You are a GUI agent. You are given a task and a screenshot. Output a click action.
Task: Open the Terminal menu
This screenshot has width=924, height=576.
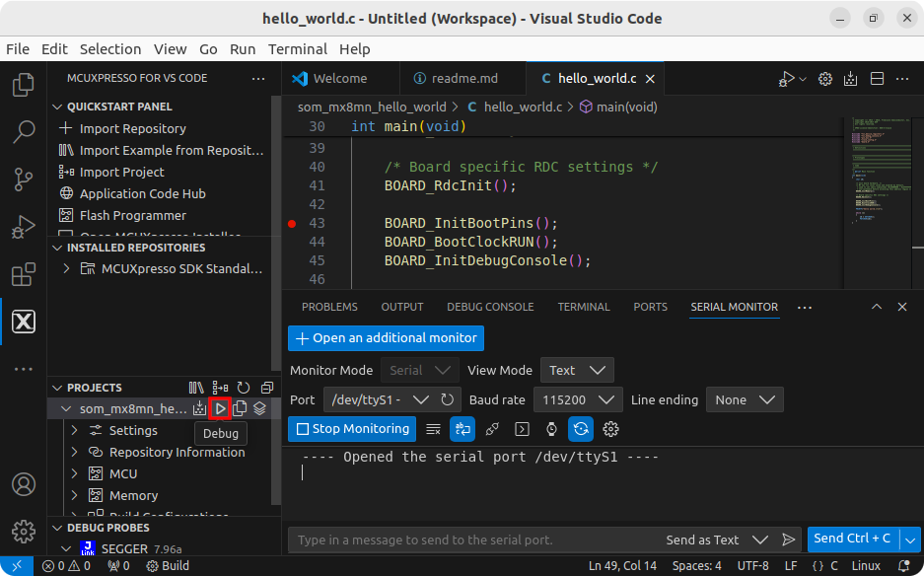pos(297,48)
